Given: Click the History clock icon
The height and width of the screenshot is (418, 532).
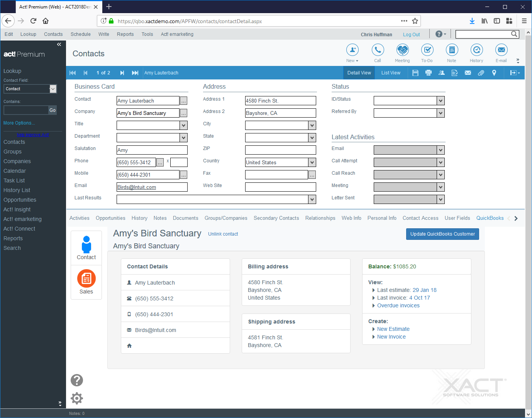Looking at the screenshot, I should (x=476, y=50).
